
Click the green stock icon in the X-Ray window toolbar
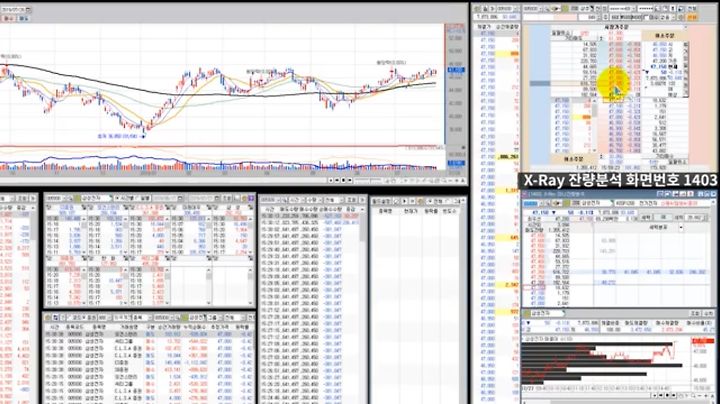[566, 203]
